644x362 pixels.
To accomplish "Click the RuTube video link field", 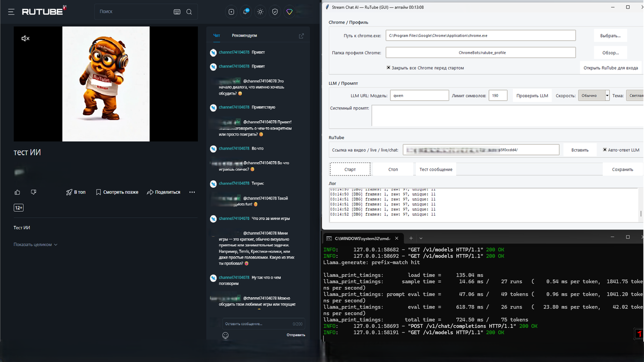I will (x=481, y=150).
